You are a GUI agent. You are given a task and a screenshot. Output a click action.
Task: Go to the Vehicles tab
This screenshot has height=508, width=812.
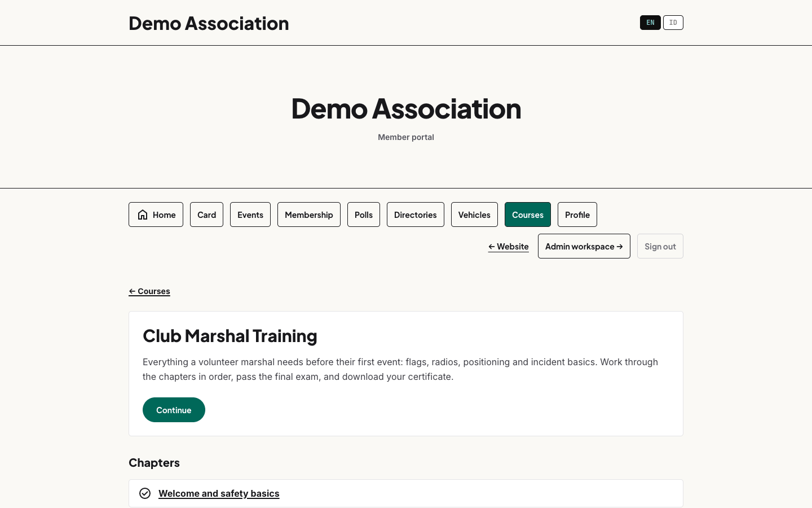pyautogui.click(x=474, y=214)
